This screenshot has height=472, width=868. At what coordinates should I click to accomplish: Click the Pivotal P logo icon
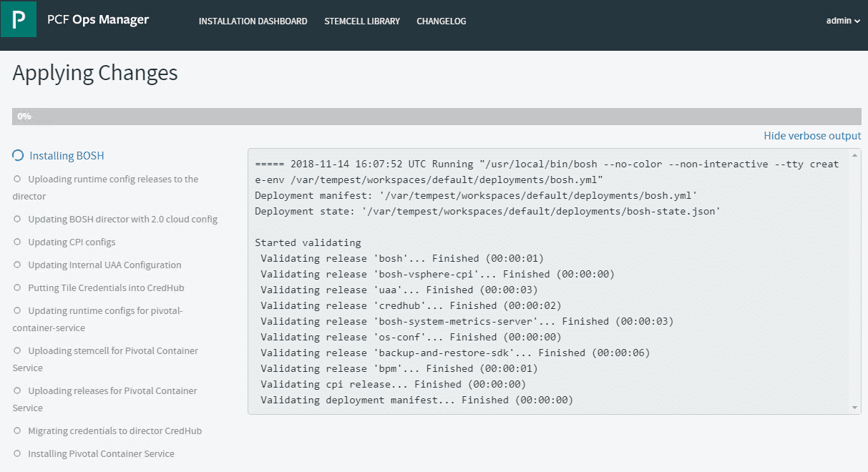pos(19,19)
